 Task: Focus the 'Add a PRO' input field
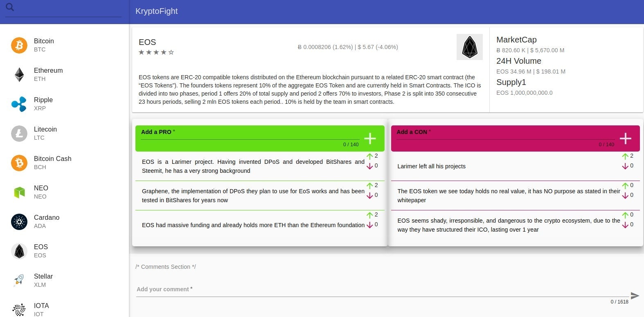click(250, 134)
